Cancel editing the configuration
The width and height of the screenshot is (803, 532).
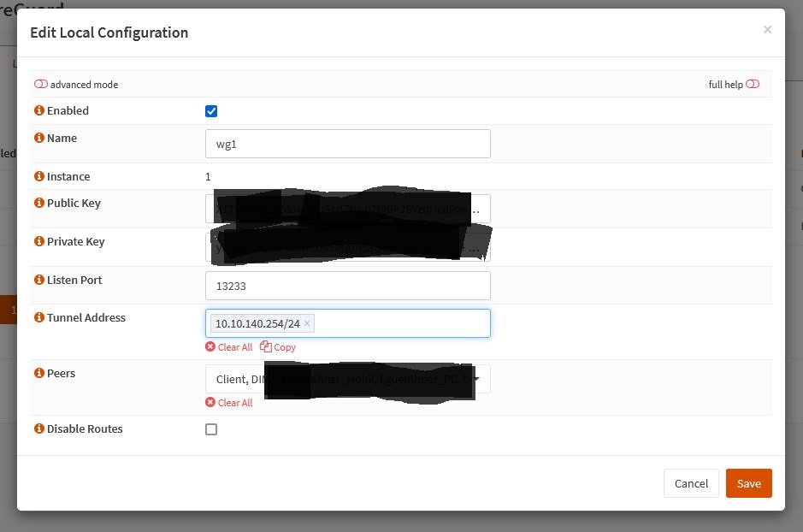[691, 483]
